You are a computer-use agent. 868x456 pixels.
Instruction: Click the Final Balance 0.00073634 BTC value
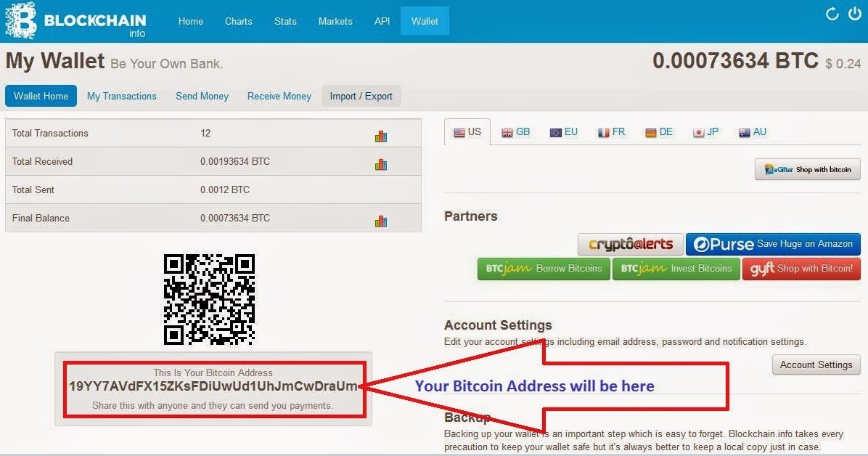pyautogui.click(x=235, y=218)
